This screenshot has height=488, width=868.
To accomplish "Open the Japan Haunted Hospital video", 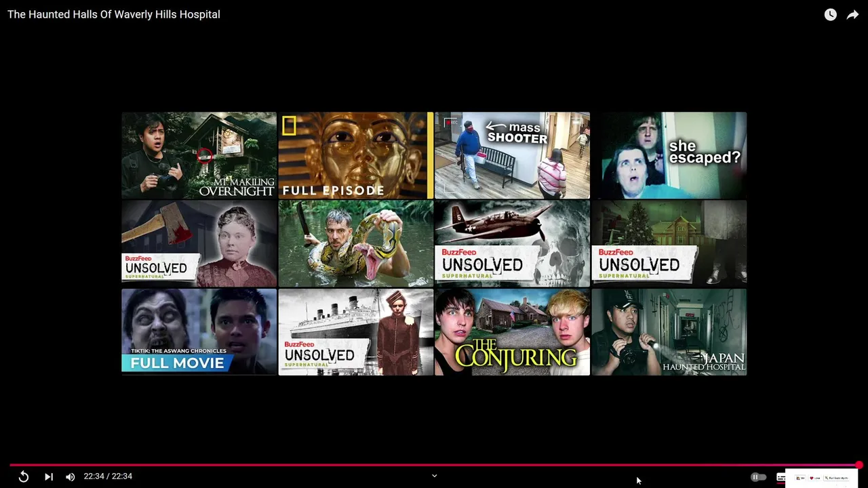I will 669,332.
